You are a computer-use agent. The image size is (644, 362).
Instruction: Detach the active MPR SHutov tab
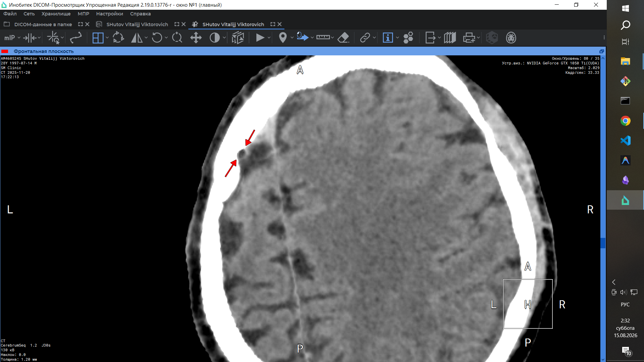pyautogui.click(x=273, y=24)
